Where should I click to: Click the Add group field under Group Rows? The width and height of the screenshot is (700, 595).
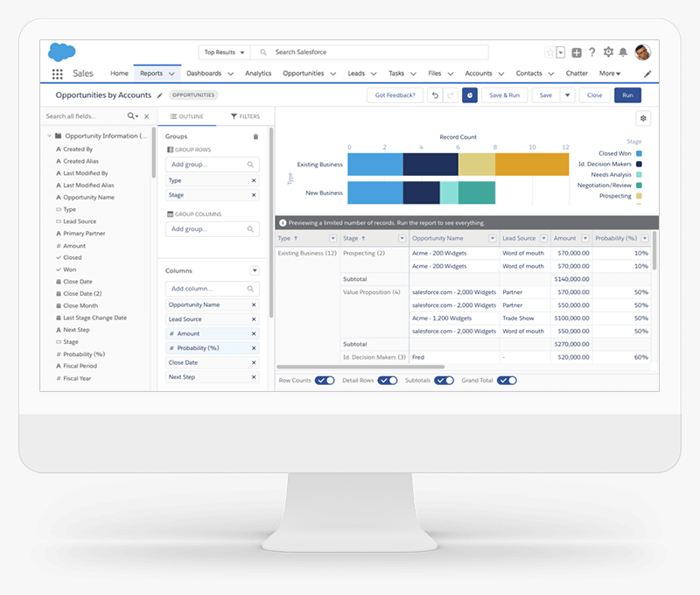coord(213,164)
